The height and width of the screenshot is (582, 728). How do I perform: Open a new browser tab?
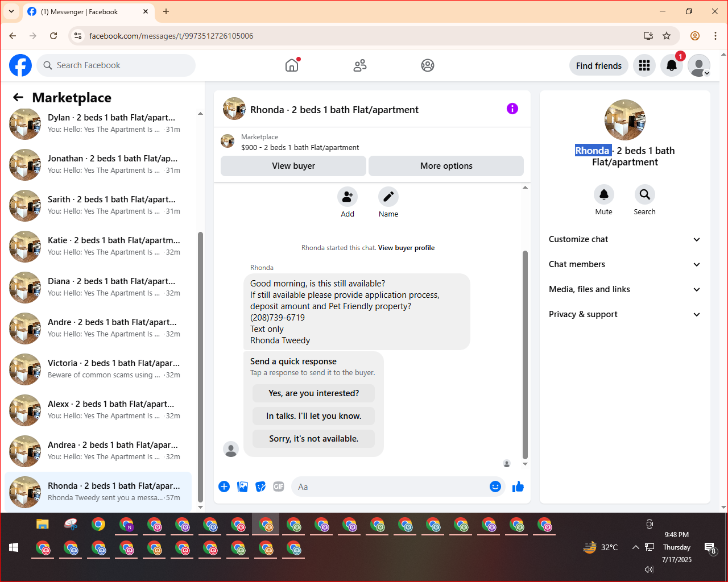[166, 11]
